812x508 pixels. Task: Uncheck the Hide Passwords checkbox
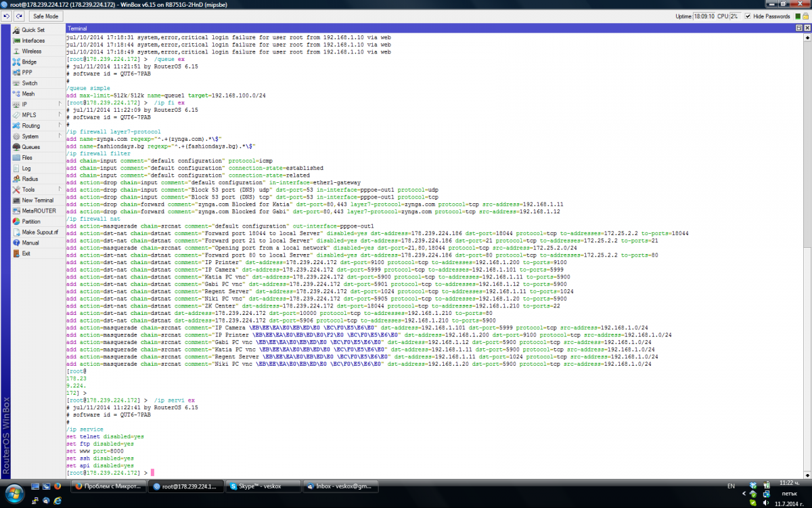(x=748, y=16)
